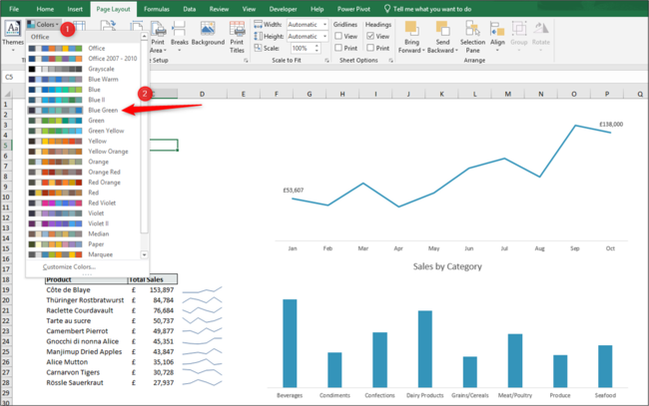This screenshot has width=649, height=406.
Task: Select the Blue Green color palette
Action: click(103, 110)
